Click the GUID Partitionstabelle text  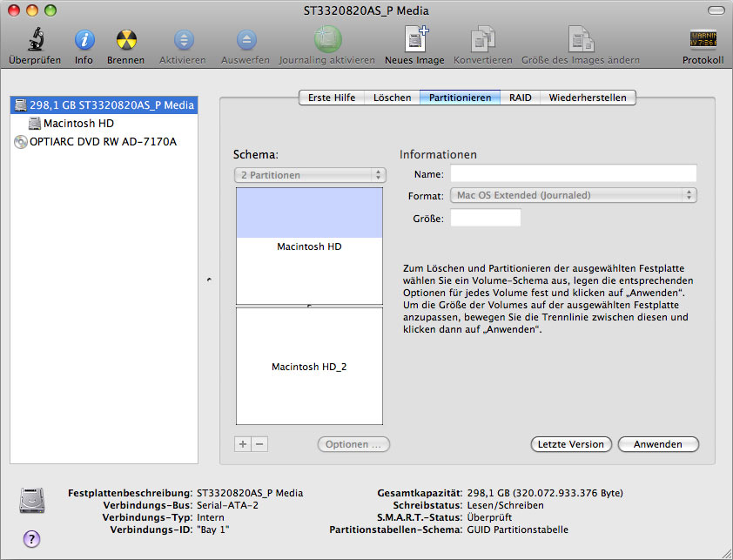pyautogui.click(x=517, y=530)
